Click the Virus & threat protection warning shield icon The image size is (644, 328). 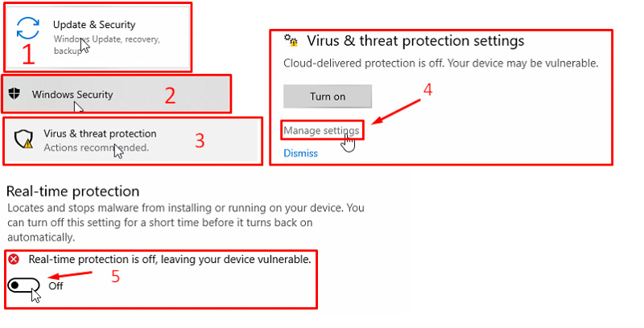25,139
